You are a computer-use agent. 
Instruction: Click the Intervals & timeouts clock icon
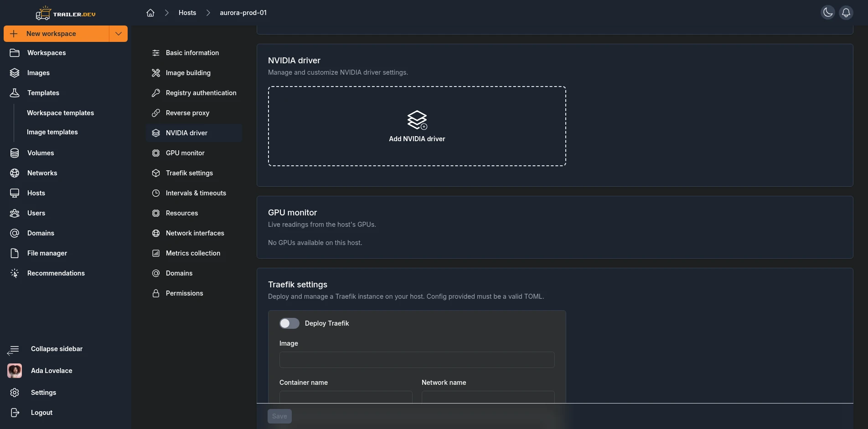[156, 193]
